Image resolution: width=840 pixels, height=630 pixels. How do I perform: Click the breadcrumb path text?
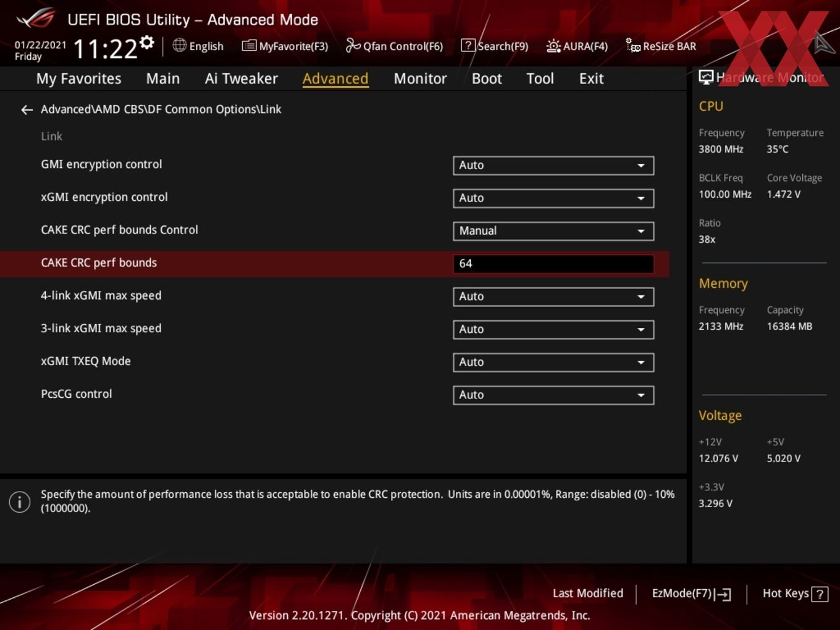tap(161, 109)
